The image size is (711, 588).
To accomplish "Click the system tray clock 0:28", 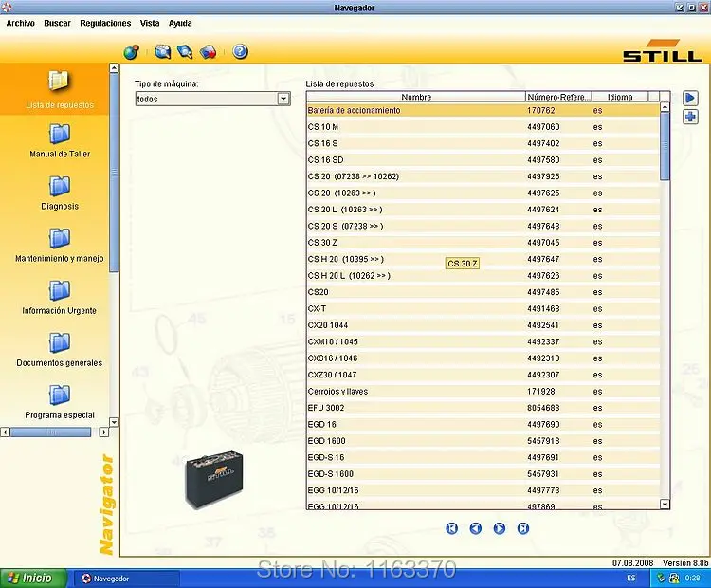I will [x=692, y=578].
